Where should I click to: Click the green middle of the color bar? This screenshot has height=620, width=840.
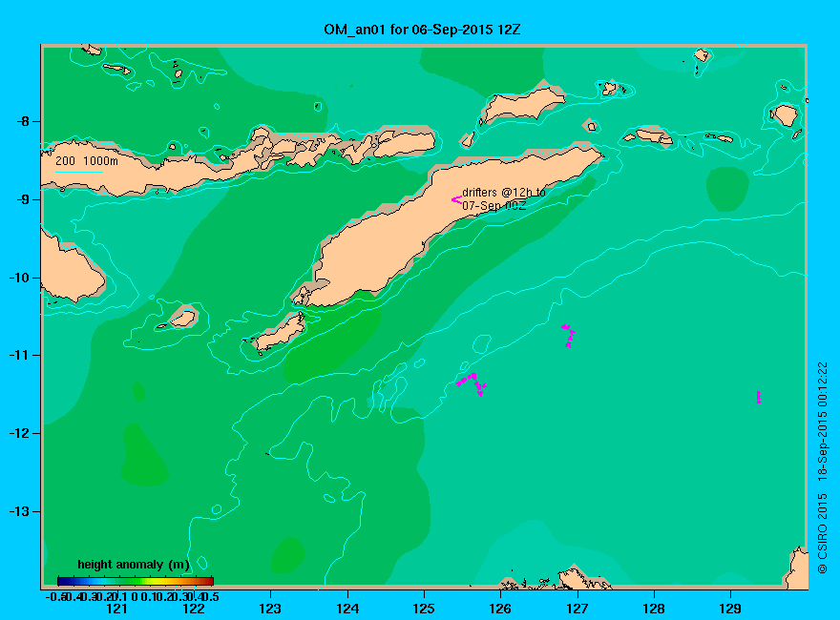136,581
